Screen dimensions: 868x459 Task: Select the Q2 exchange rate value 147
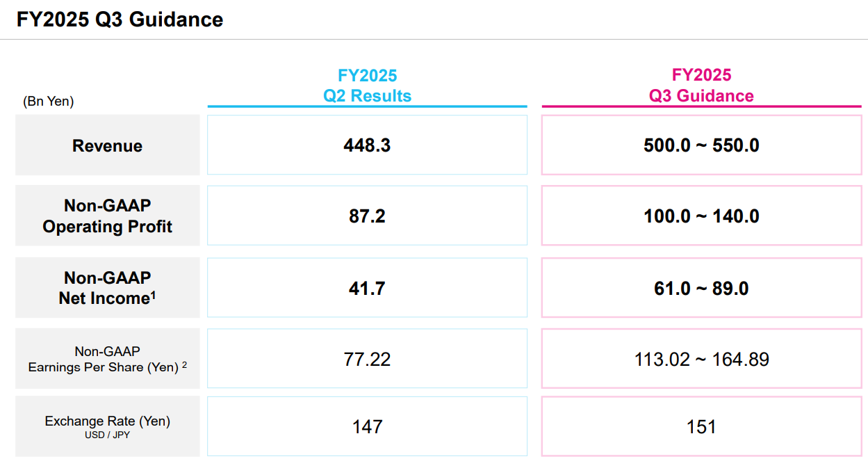(x=367, y=426)
